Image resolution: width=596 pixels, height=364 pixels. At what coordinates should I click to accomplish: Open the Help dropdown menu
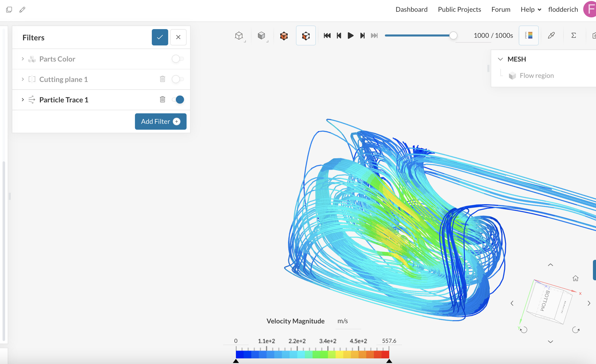(531, 9)
